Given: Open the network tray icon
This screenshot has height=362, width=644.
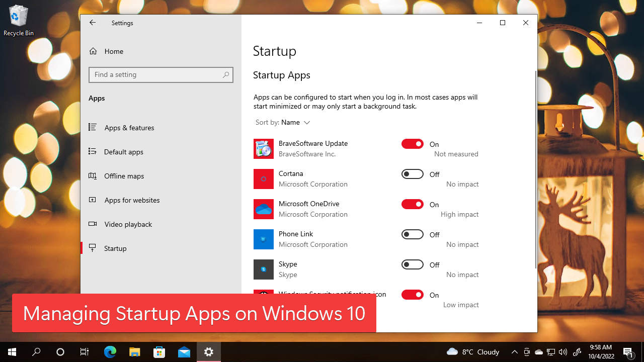Looking at the screenshot, I should pyautogui.click(x=551, y=352).
